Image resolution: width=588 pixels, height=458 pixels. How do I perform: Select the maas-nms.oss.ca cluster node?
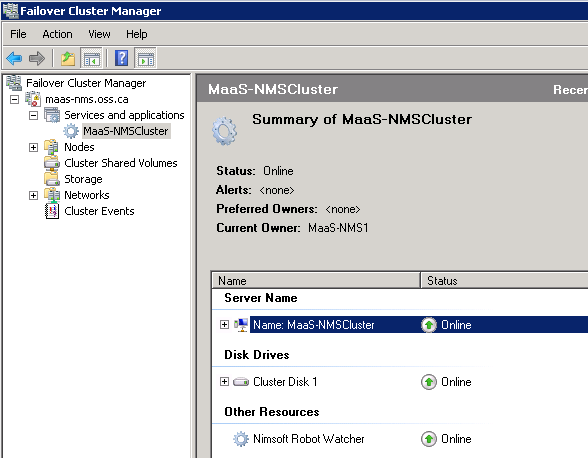click(x=87, y=99)
